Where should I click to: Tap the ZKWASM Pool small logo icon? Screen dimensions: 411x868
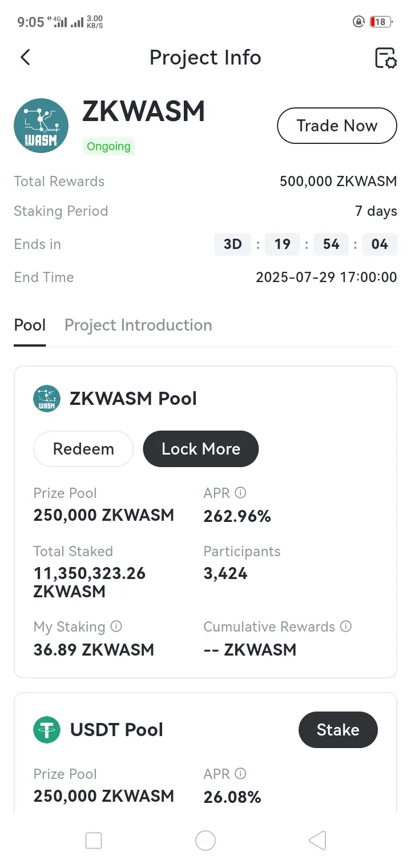pyautogui.click(x=47, y=399)
